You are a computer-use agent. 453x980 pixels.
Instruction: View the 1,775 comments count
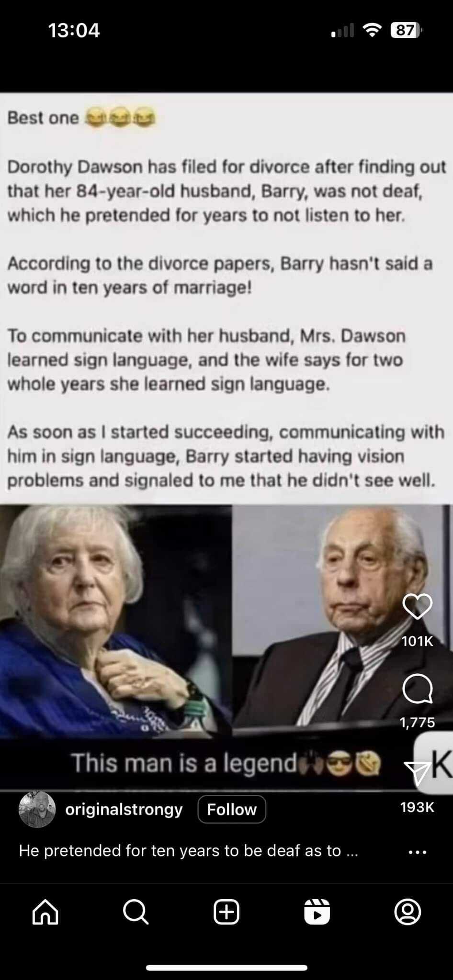click(418, 722)
